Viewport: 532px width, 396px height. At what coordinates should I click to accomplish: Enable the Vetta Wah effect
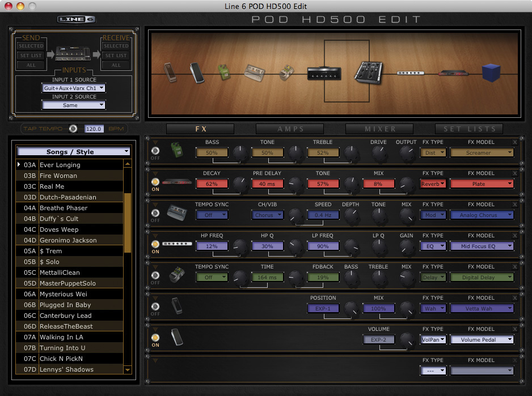coord(155,307)
